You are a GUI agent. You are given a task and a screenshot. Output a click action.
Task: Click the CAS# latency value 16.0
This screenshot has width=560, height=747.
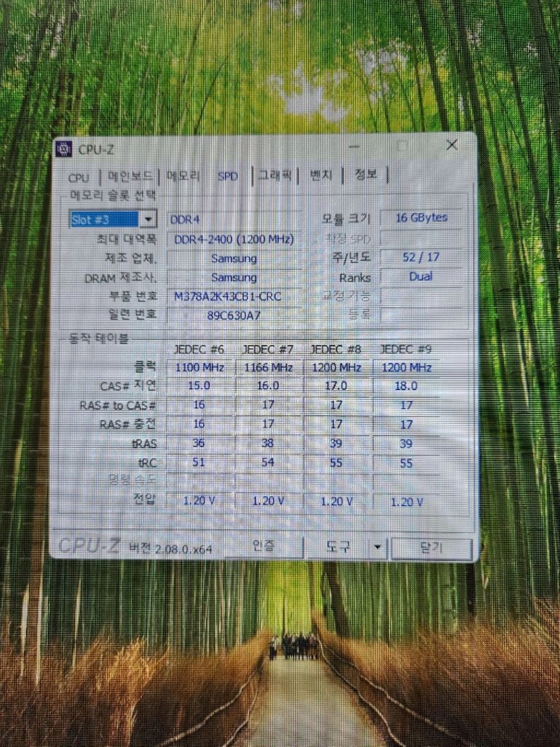tap(268, 385)
